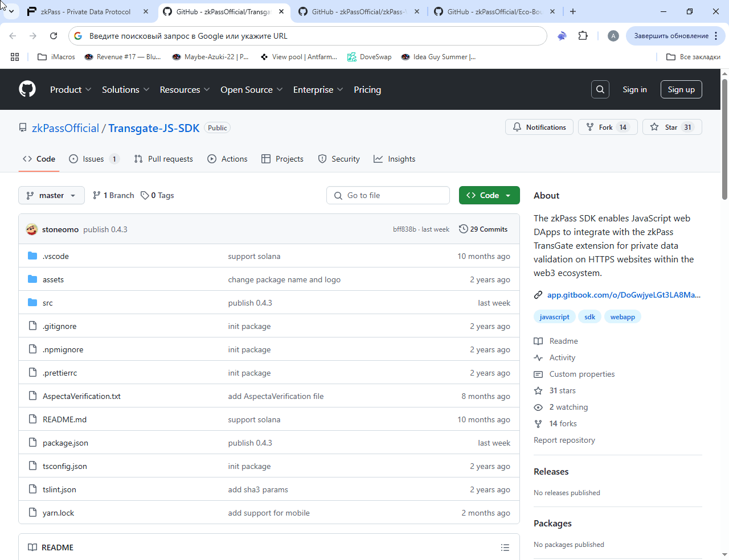This screenshot has width=729, height=560.
Task: Click the browser address bar
Action: click(308, 36)
